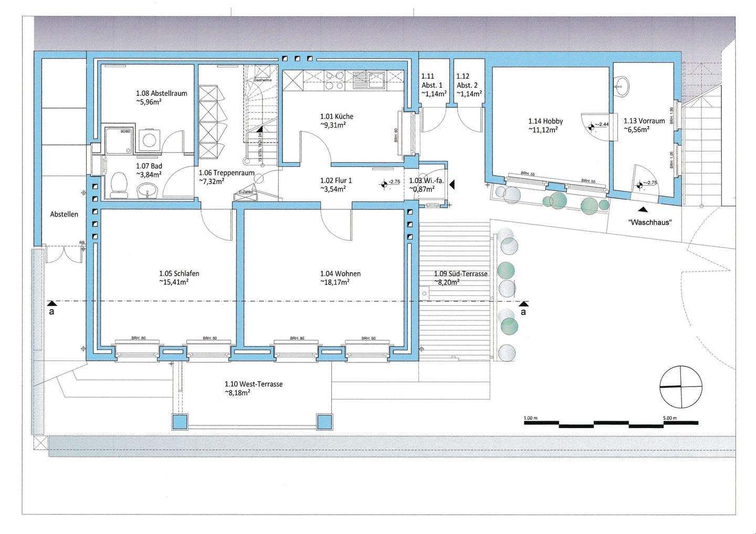Select the right section marker 'a'

pyautogui.click(x=523, y=308)
